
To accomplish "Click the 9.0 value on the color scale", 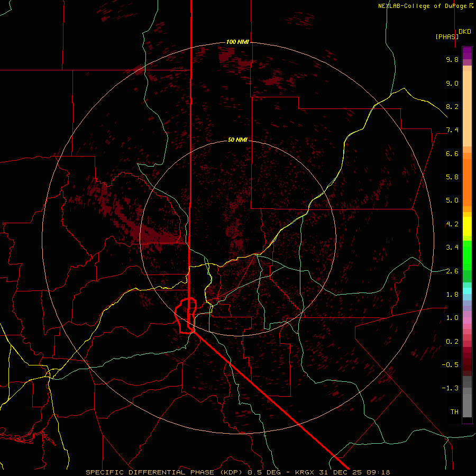I will coord(452,83).
